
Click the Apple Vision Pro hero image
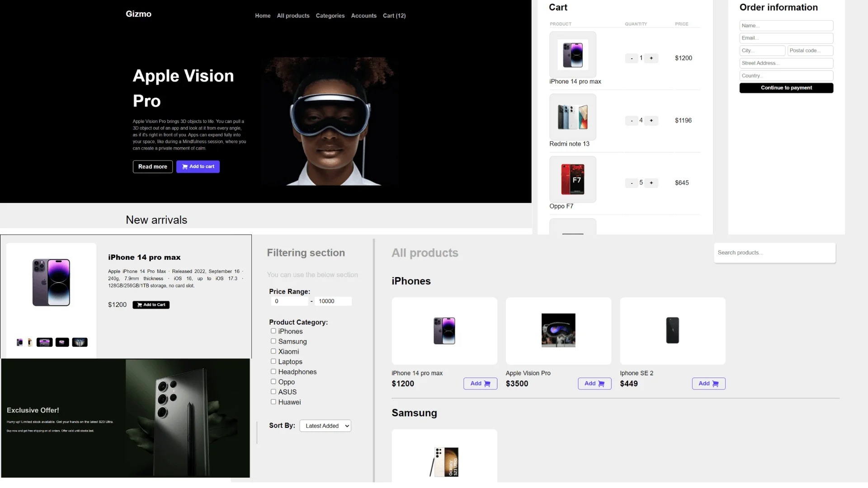[x=330, y=121]
